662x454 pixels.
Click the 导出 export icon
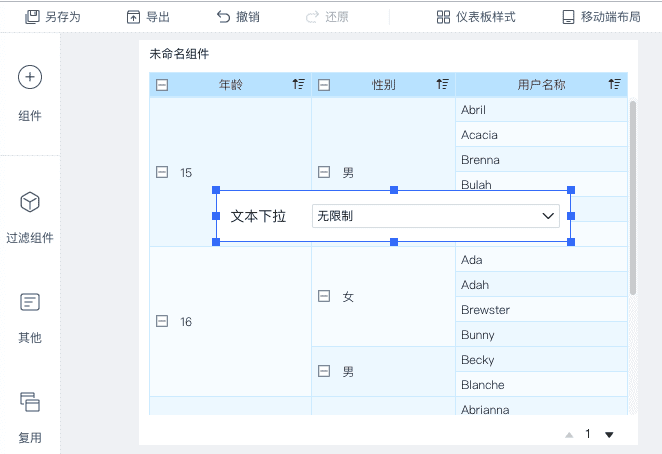pos(134,17)
